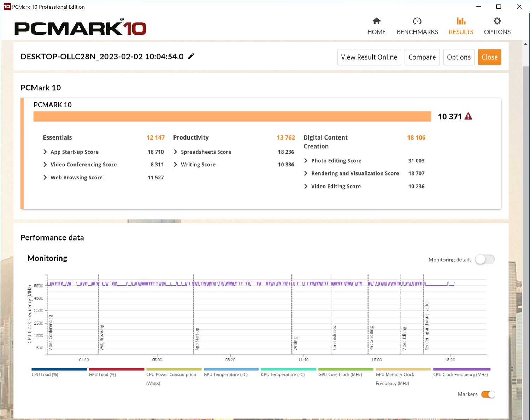
Task: Expand the Web Browsing Score row
Action: click(45, 177)
